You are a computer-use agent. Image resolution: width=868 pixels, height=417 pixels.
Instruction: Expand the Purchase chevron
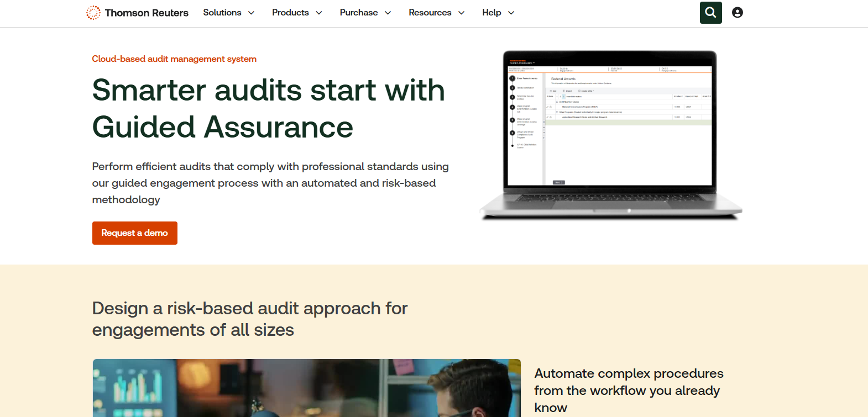(x=388, y=13)
